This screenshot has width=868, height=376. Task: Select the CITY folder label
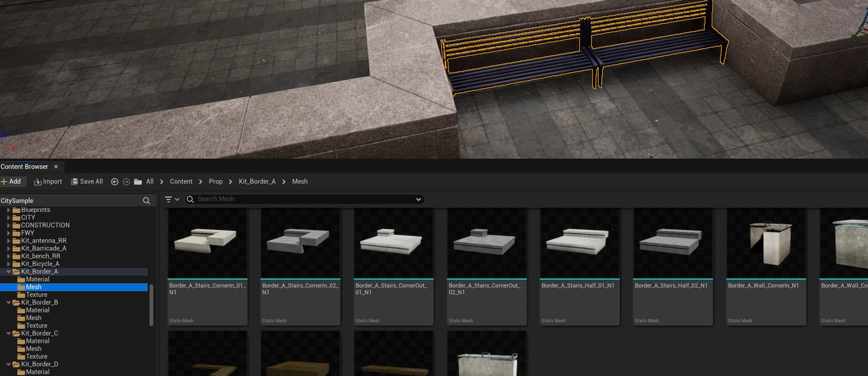[28, 218]
